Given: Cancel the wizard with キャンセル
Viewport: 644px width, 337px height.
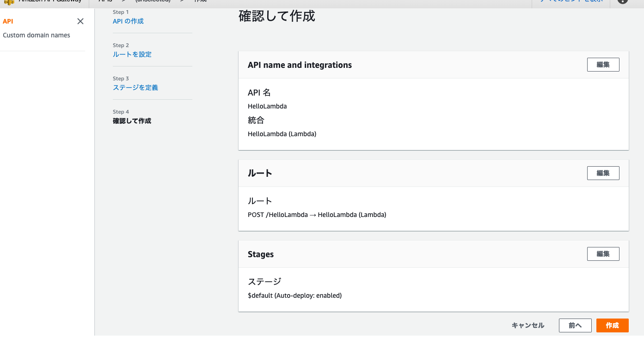Looking at the screenshot, I should [x=527, y=325].
